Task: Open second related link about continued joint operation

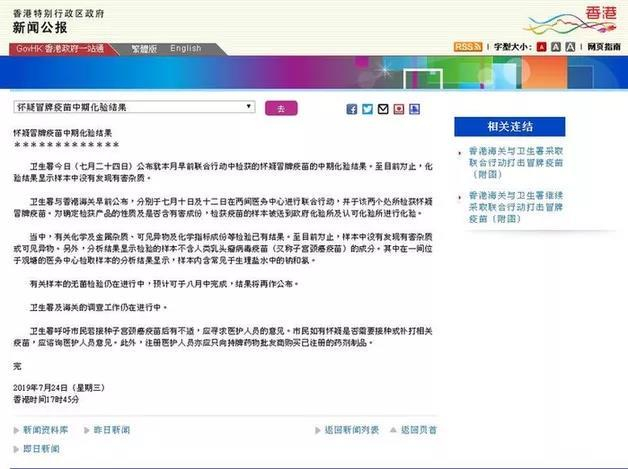Action: [x=516, y=207]
